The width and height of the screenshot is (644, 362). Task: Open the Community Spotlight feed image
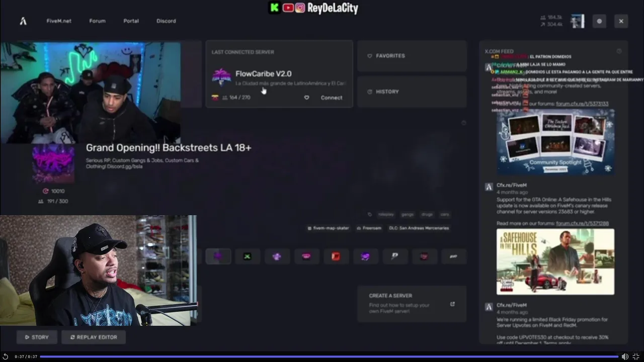555,142
